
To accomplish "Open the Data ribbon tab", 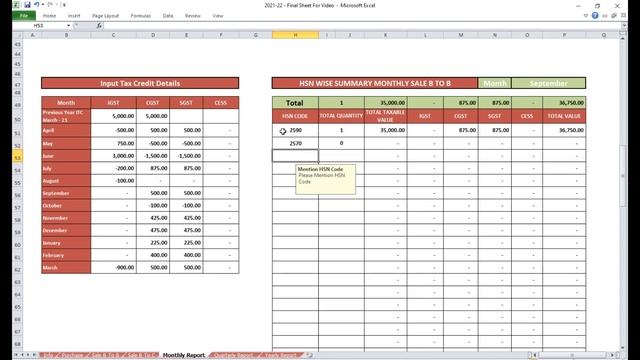I will pos(168,16).
